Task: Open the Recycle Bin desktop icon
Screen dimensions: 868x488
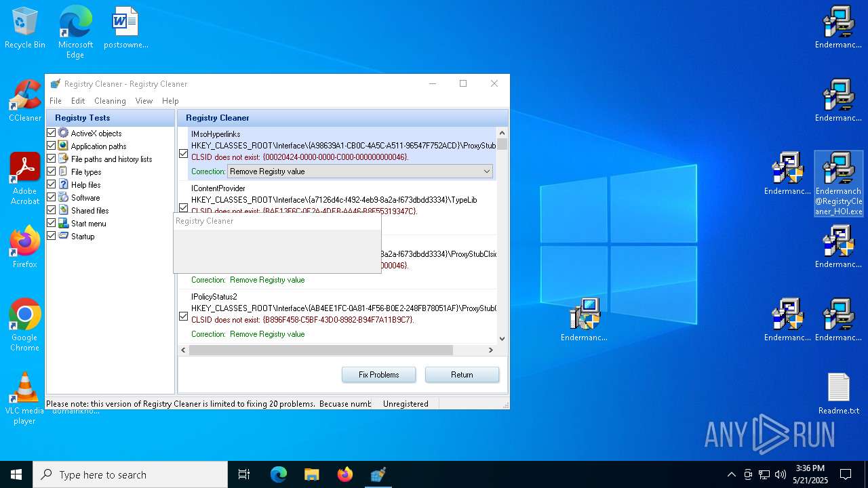Action: point(25,28)
